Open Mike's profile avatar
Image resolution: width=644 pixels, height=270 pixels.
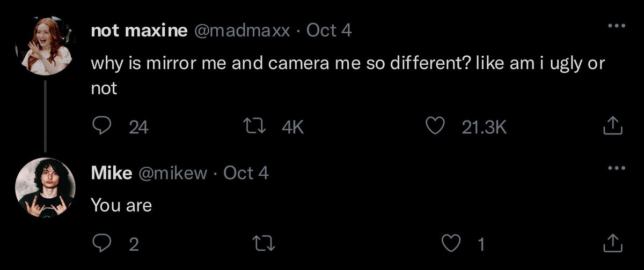click(x=47, y=189)
